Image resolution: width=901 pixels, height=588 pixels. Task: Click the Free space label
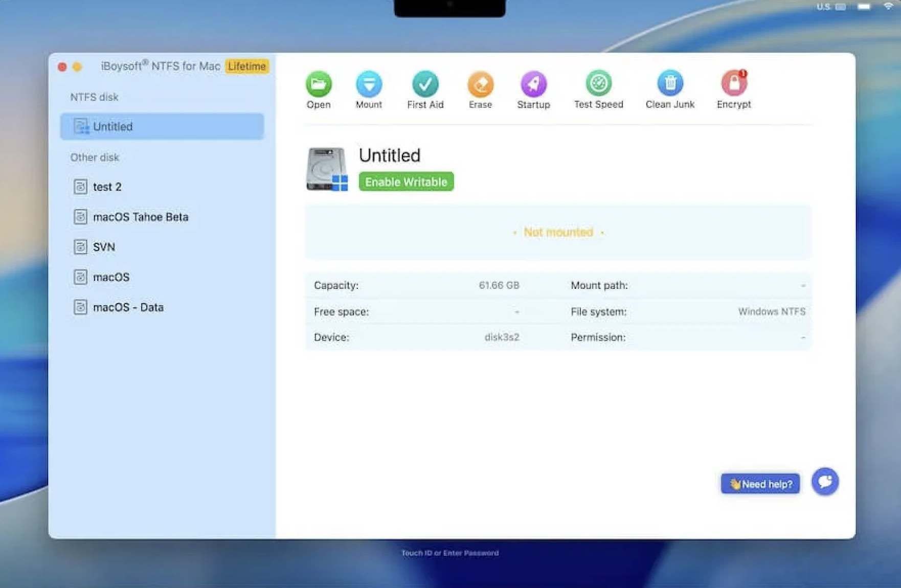tap(341, 312)
